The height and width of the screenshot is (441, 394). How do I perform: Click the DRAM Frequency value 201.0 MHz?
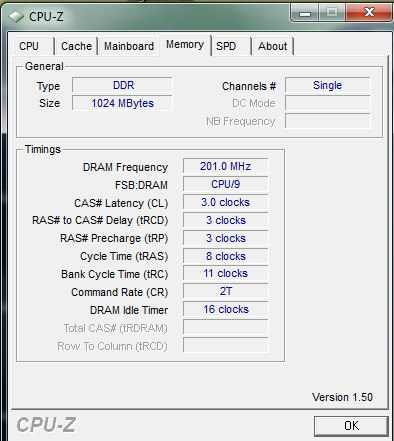226,166
